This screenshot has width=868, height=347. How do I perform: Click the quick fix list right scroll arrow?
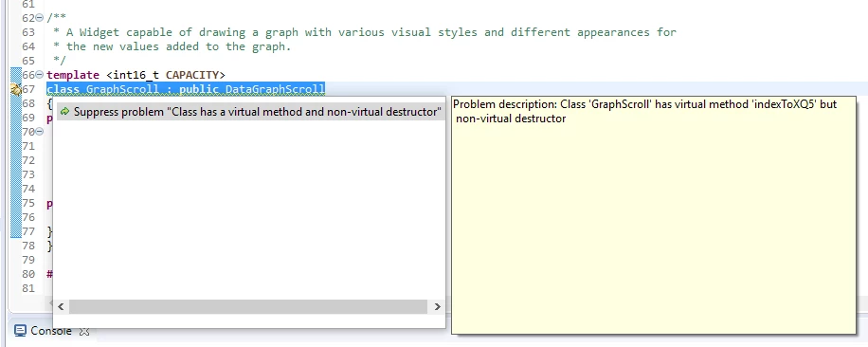pyautogui.click(x=437, y=306)
